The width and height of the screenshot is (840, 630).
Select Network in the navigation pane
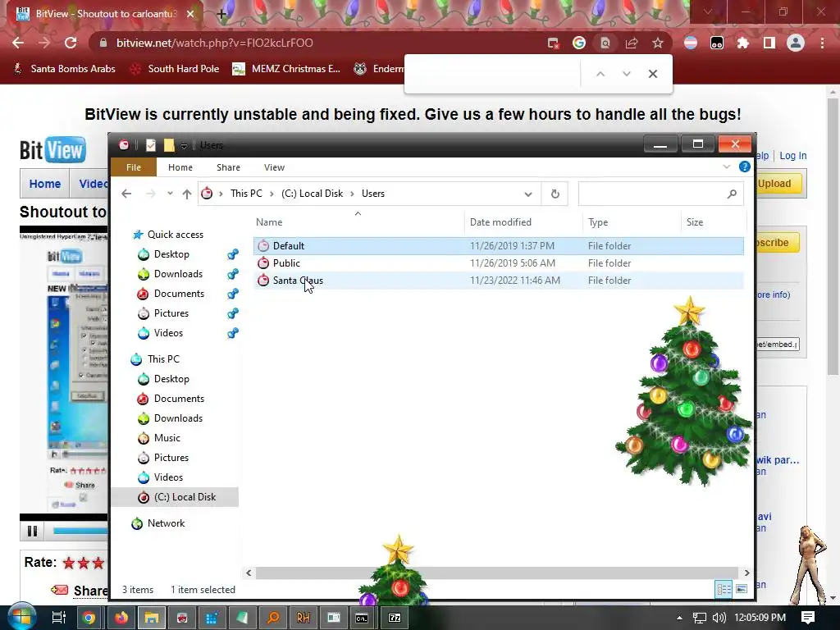pos(166,523)
